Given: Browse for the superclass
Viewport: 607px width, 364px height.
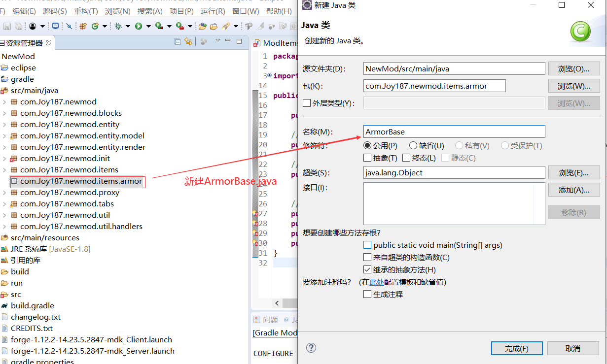Looking at the screenshot, I should pos(574,173).
